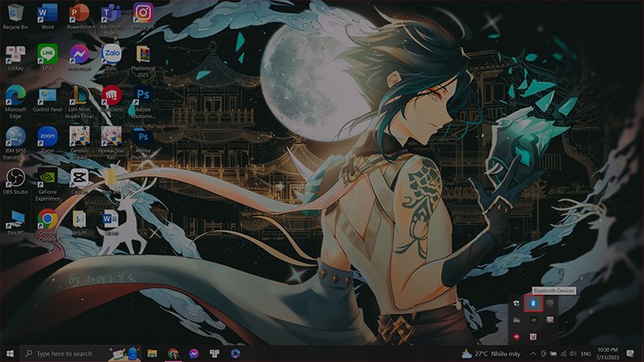Select the PowerPoint desktop shortcut
644x362 pixels.
tap(79, 17)
